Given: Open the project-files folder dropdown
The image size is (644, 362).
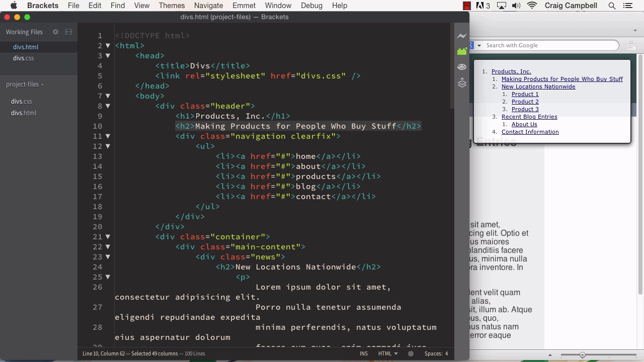Looking at the screenshot, I should [x=25, y=84].
